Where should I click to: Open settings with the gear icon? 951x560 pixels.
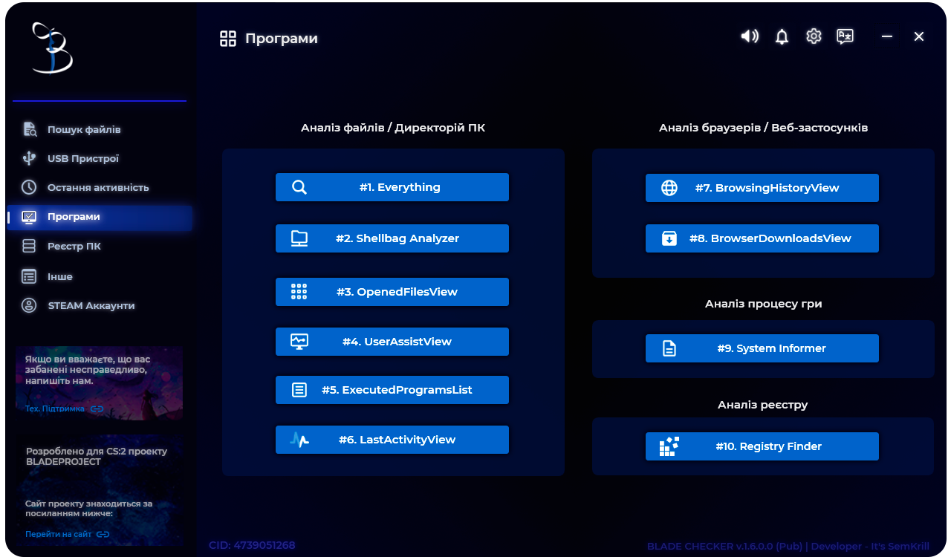[814, 36]
